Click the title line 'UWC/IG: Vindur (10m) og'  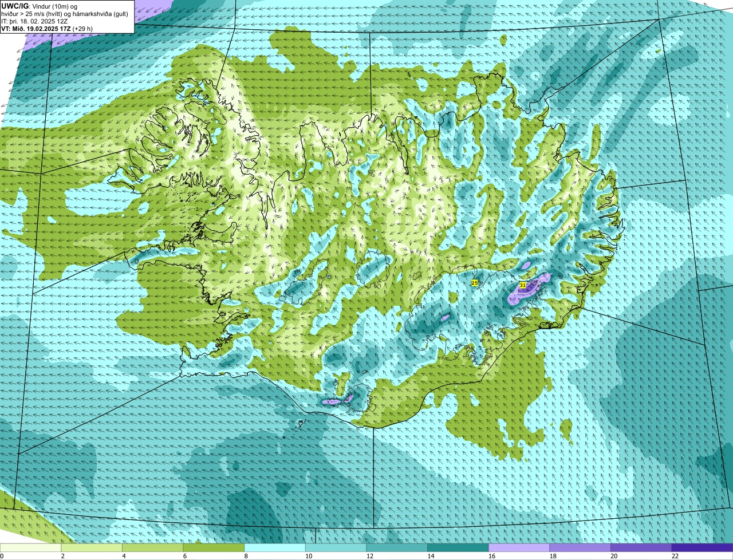click(x=39, y=6)
